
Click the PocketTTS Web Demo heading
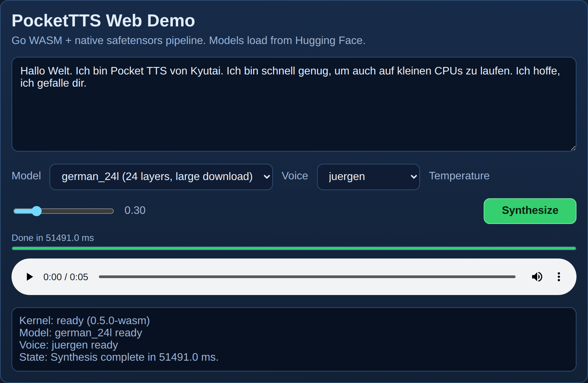[x=103, y=21]
